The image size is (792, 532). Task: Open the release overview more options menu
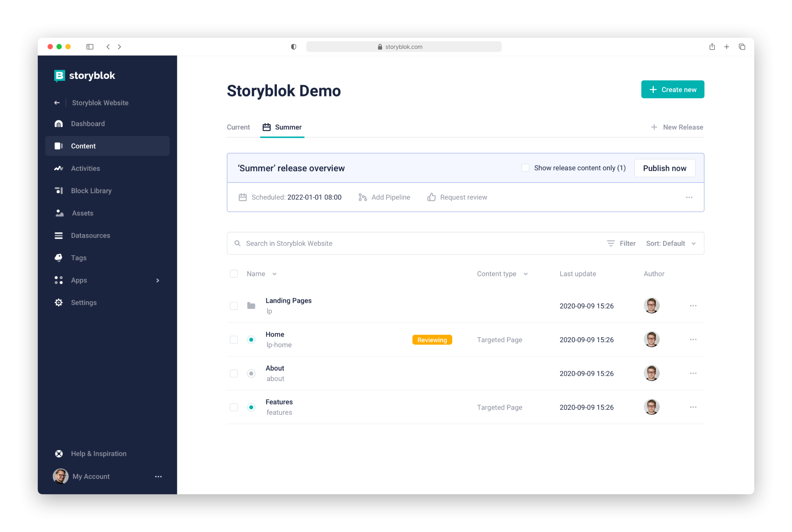tap(689, 197)
